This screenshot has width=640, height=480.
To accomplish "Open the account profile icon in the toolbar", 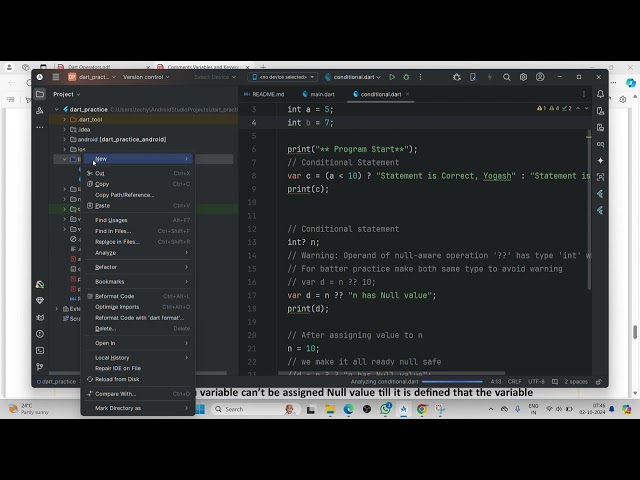I will (x=540, y=77).
